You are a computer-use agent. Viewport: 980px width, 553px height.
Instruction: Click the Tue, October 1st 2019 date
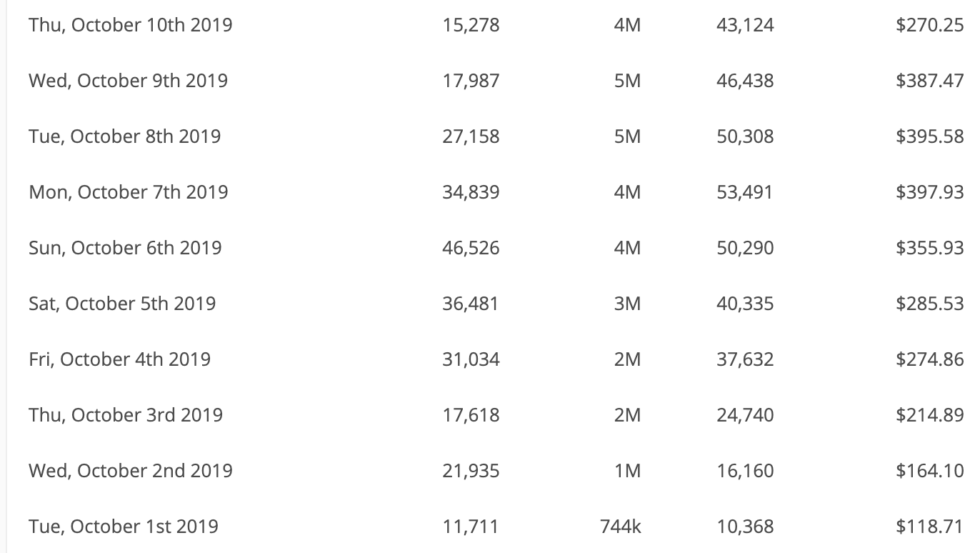[124, 527]
